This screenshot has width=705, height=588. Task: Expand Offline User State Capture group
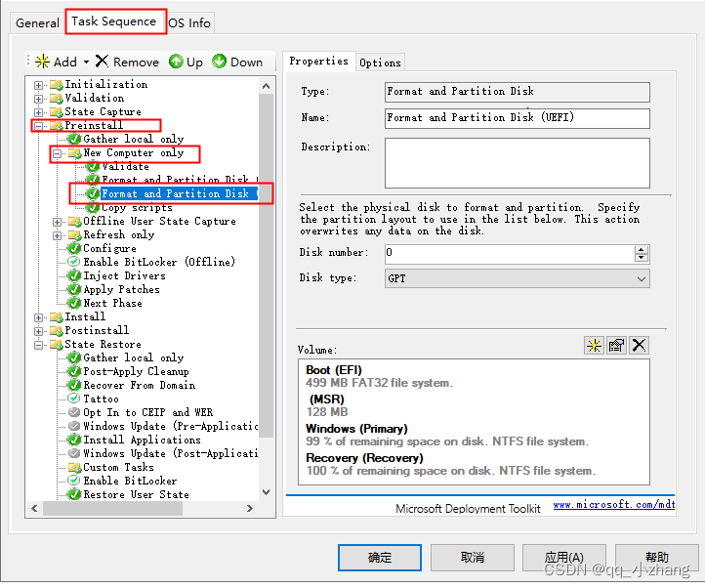point(57,222)
